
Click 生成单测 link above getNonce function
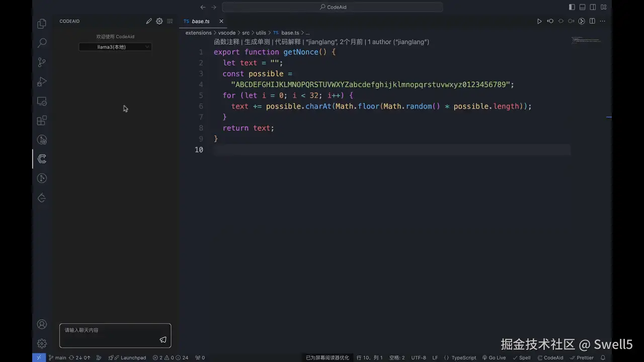tap(256, 42)
